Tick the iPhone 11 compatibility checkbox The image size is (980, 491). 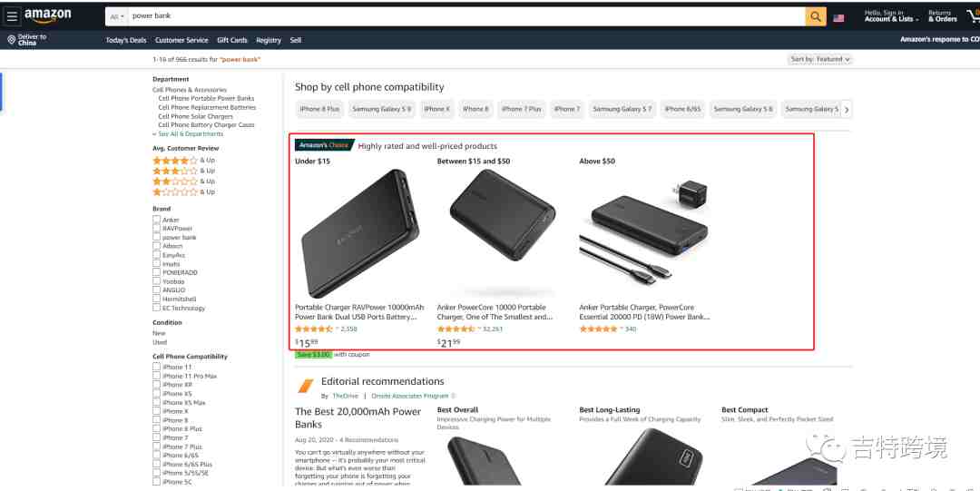pyautogui.click(x=156, y=367)
